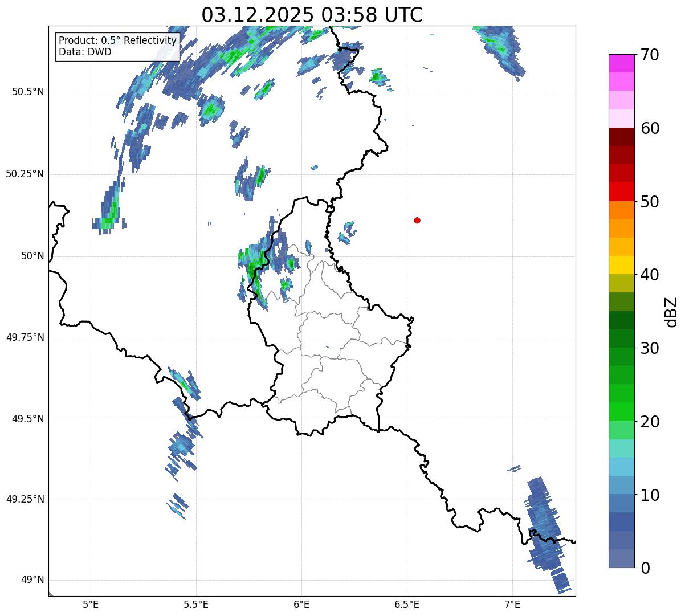Click the 49.5°N latitude label
685x616 pixels.
point(28,419)
